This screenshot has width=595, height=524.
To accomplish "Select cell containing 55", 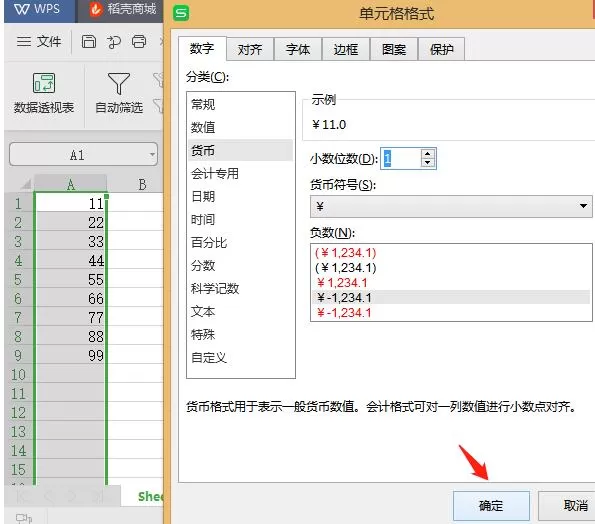I will [71, 279].
